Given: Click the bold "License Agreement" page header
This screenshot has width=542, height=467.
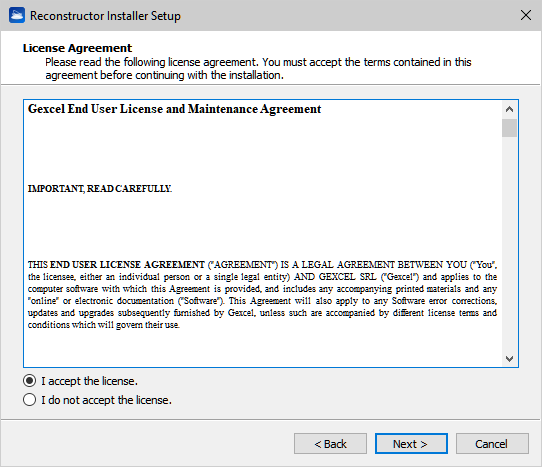Looking at the screenshot, I should coord(77,48).
